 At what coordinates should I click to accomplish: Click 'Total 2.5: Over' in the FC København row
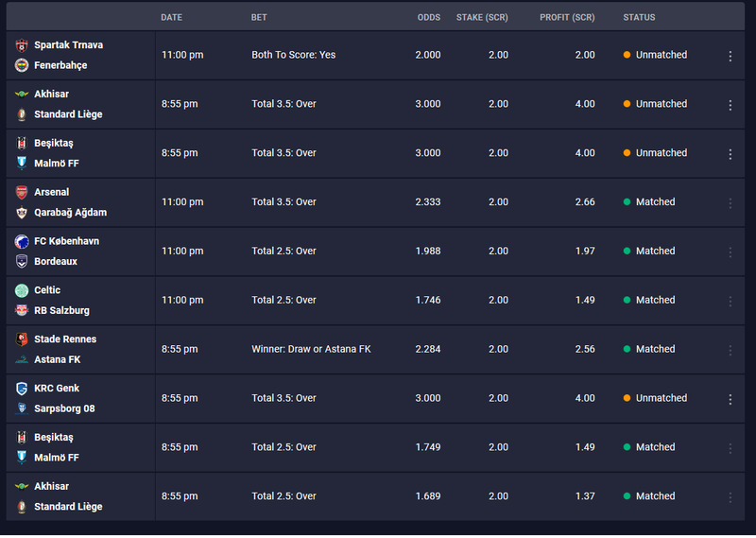283,252
